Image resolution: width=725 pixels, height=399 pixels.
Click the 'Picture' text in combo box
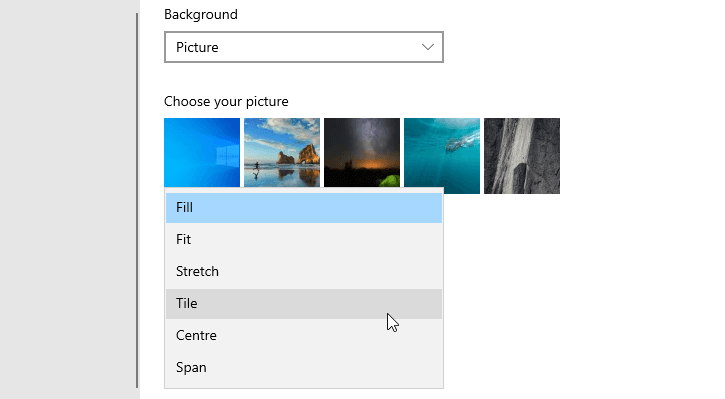tap(197, 47)
